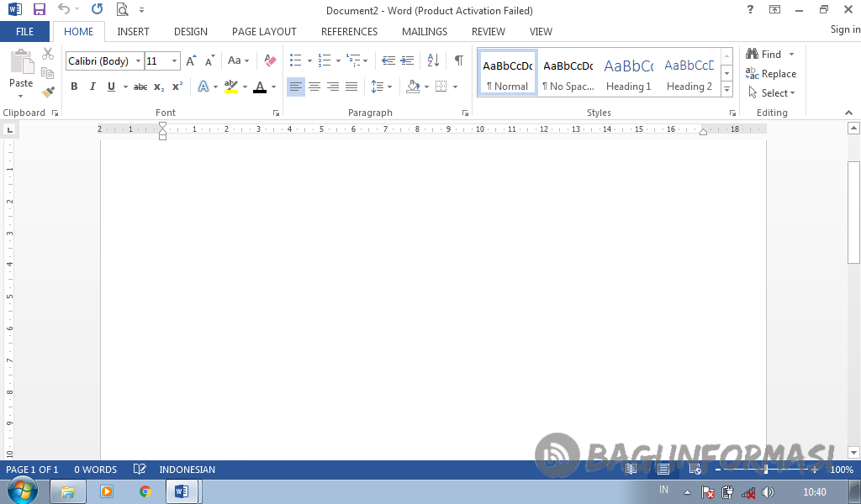Image resolution: width=861 pixels, height=504 pixels.
Task: Enable justified paragraph alignment
Action: click(351, 87)
